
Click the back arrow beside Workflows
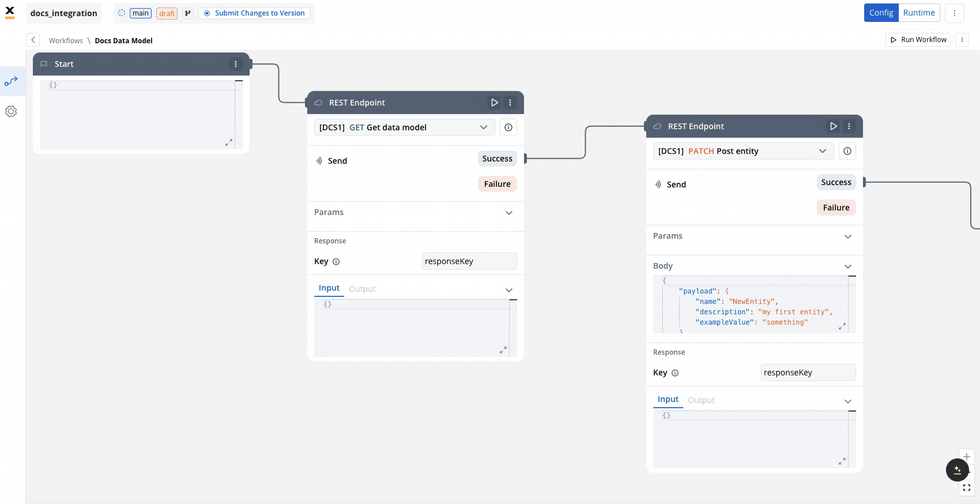coord(33,40)
